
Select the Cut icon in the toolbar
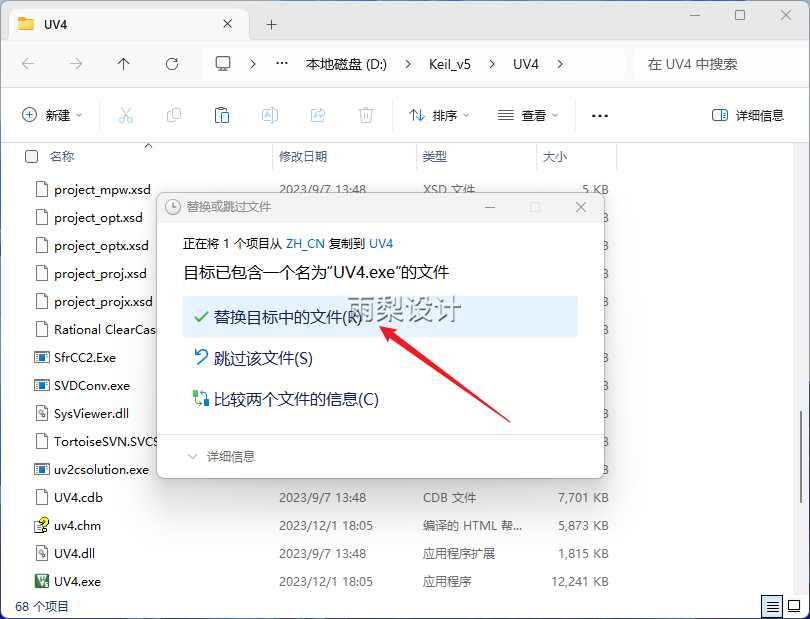pos(125,115)
